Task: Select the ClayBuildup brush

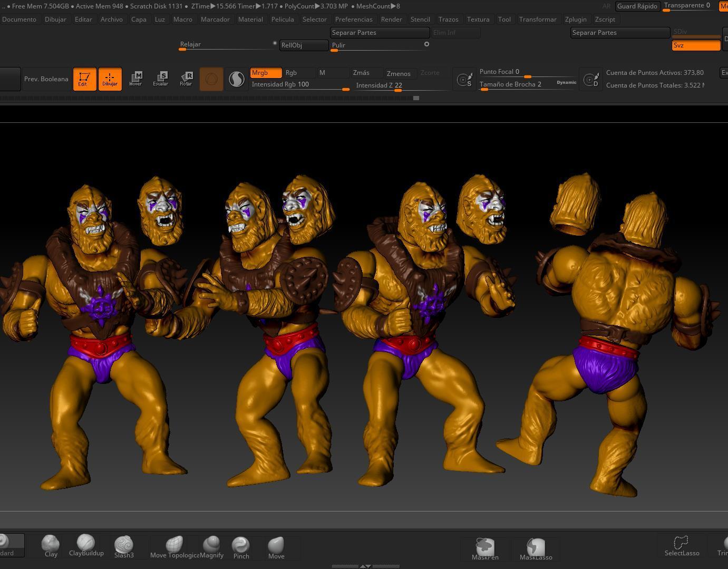Action: coord(86,544)
